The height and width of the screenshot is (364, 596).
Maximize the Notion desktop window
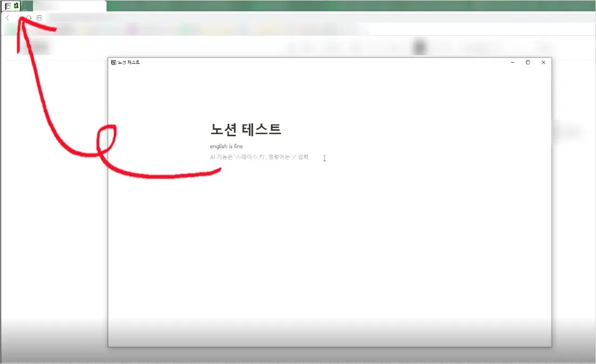(x=528, y=62)
